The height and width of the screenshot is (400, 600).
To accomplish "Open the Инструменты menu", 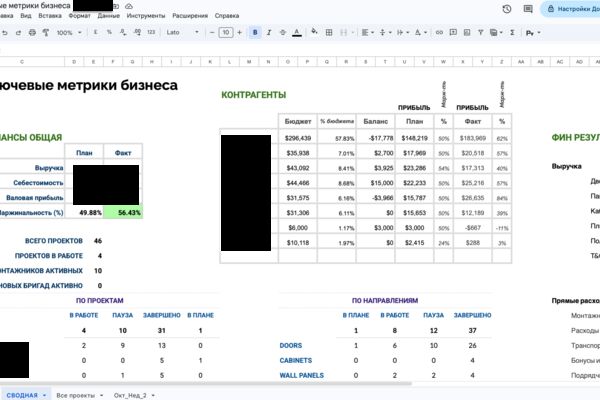I will pos(146,16).
